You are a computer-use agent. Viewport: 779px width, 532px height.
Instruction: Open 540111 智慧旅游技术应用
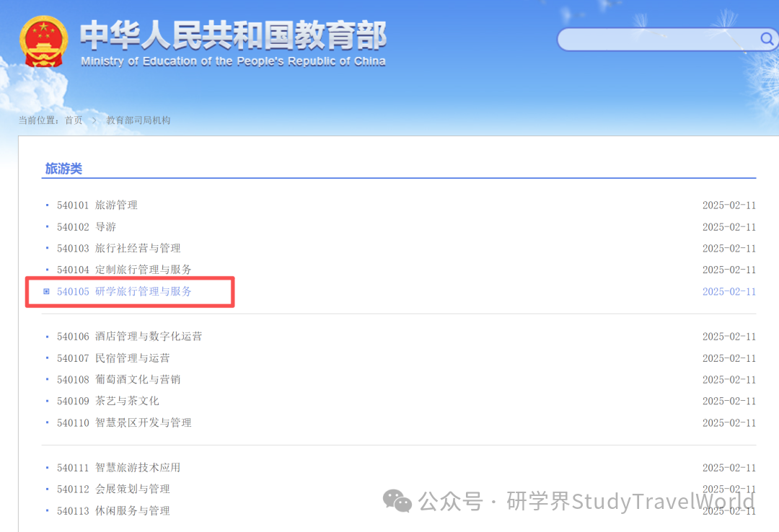(120, 467)
